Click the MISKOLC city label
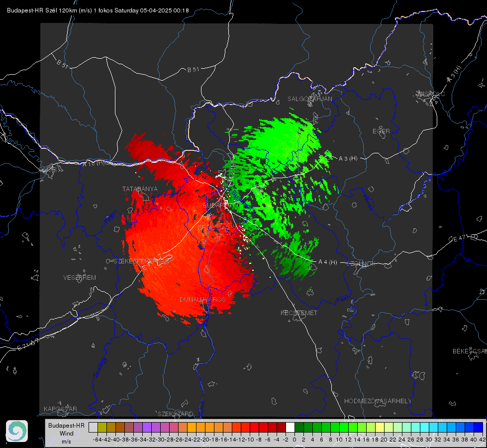The width and height of the screenshot is (487, 448). [x=431, y=94]
